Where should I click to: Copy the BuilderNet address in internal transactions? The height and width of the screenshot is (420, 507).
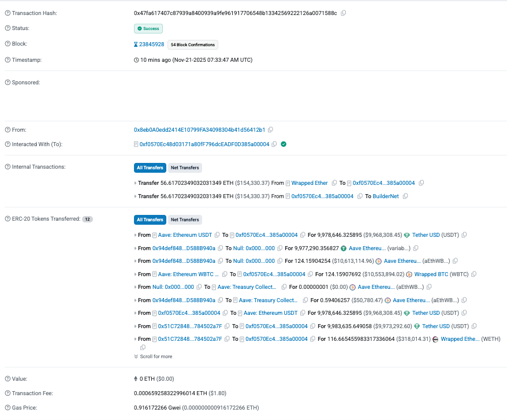click(x=405, y=196)
